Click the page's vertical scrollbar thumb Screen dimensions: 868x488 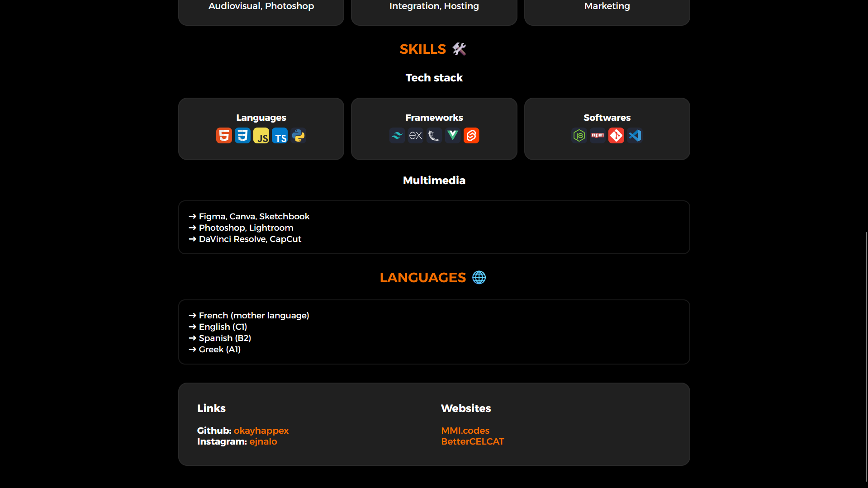(x=866, y=356)
